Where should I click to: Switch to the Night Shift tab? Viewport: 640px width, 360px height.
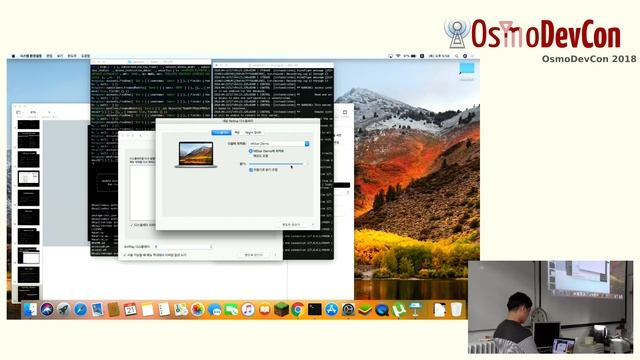coord(253,133)
